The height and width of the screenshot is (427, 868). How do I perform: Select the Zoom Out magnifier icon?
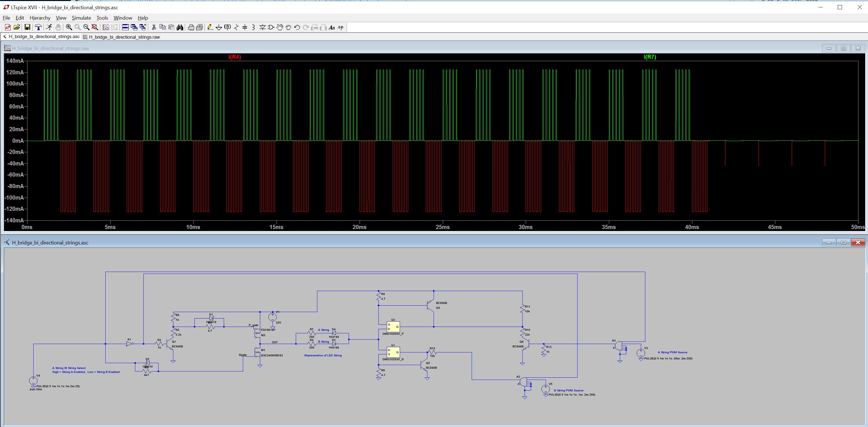(86, 27)
